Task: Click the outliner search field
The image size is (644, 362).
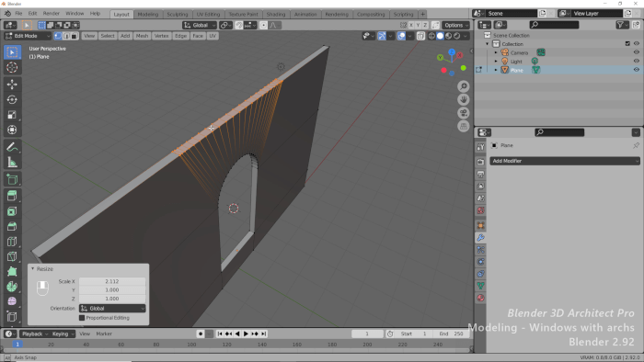Action: pyautogui.click(x=554, y=25)
